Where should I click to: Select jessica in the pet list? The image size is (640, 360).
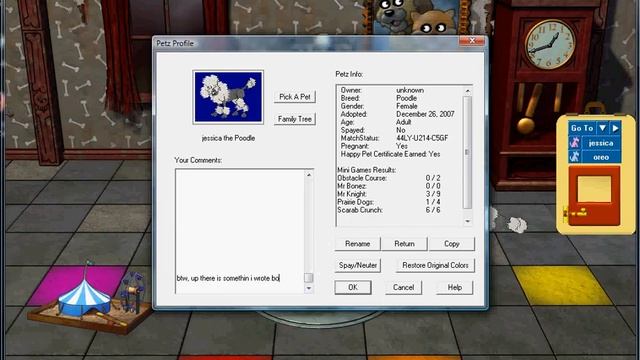pos(601,143)
